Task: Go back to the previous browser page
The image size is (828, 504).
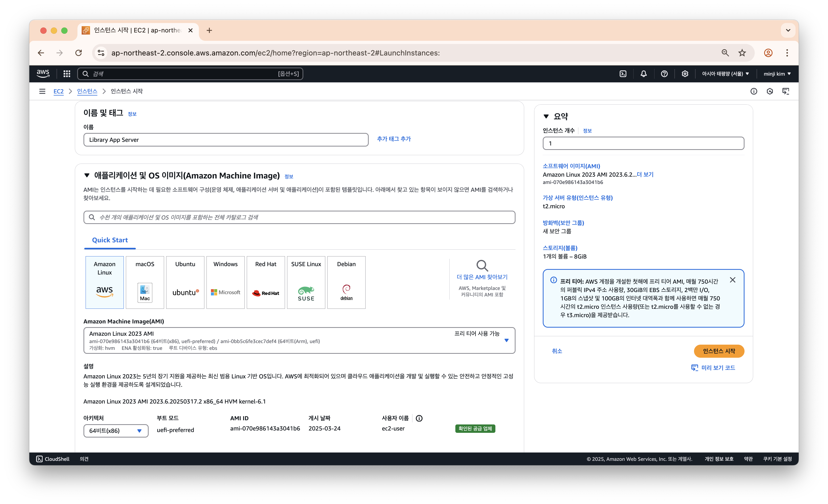Action: coord(41,53)
